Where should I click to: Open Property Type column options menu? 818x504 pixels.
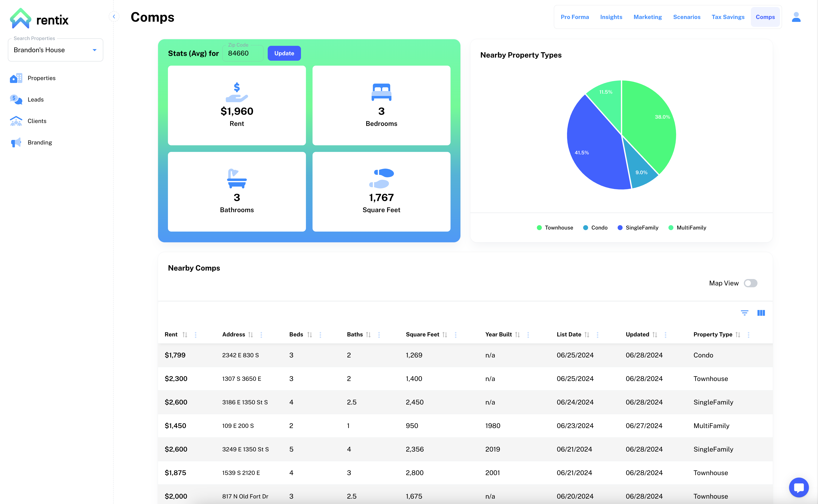(x=748, y=335)
